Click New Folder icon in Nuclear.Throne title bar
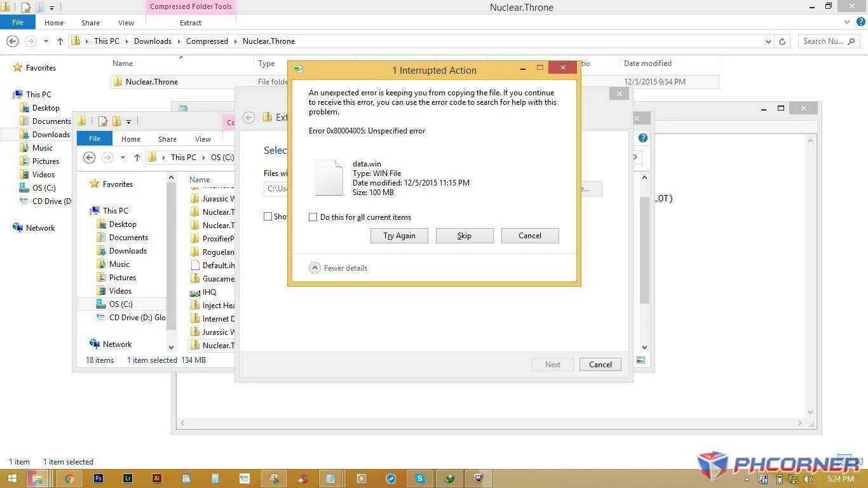Viewport: 868px width, 488px height. pos(39,8)
